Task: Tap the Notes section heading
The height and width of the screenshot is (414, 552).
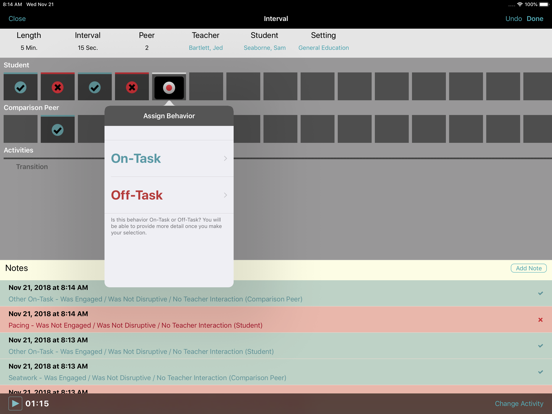Action: [17, 268]
